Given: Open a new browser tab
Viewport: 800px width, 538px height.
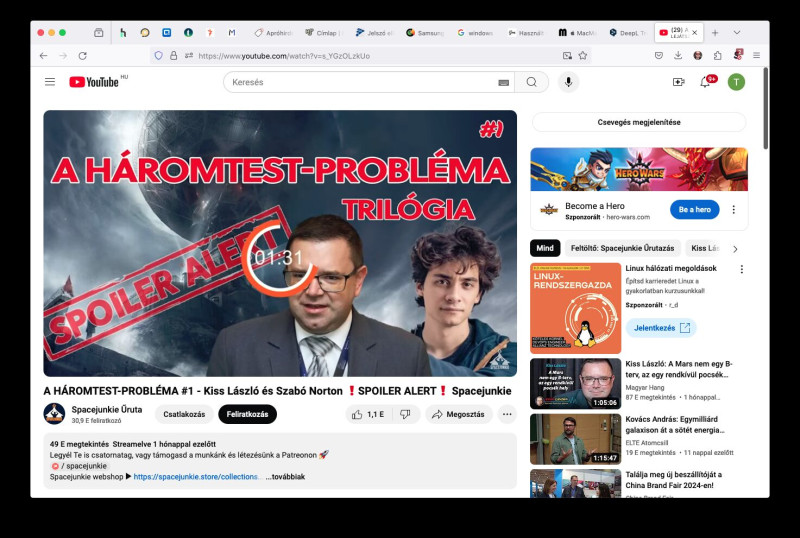Looking at the screenshot, I should (x=715, y=33).
